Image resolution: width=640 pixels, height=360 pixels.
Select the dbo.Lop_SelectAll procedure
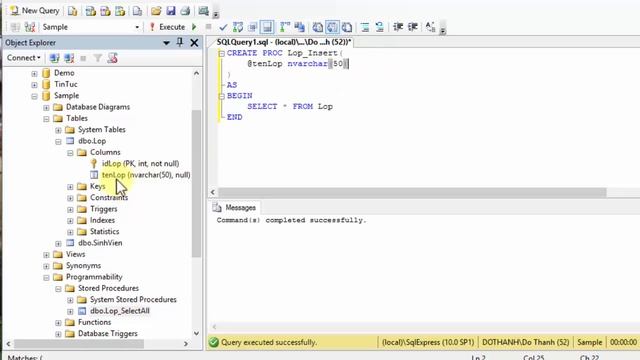(120, 311)
